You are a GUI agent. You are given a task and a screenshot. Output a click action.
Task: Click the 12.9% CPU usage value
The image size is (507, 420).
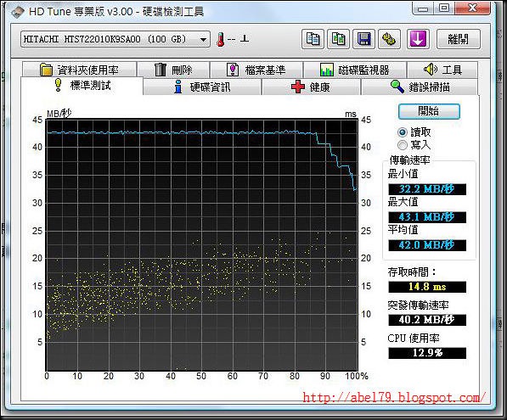click(427, 353)
